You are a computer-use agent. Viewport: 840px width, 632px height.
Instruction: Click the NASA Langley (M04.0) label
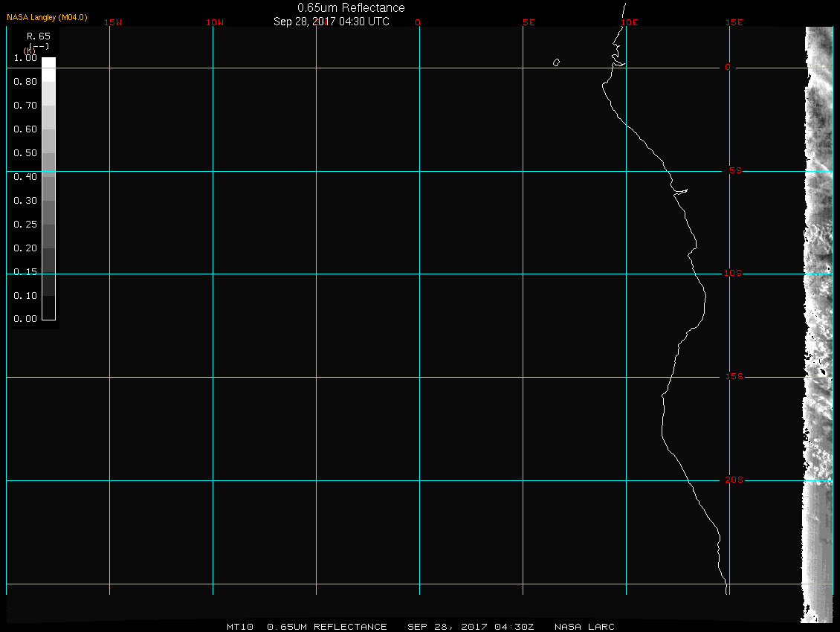click(47, 18)
